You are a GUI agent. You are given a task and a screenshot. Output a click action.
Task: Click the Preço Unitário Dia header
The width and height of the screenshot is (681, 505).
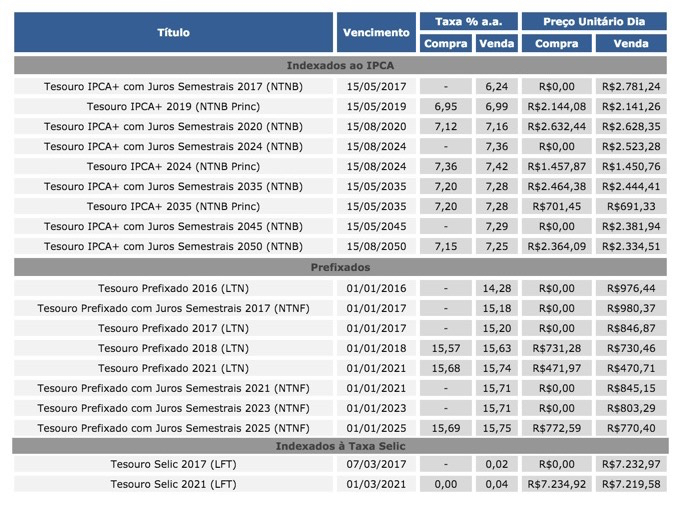595,21
